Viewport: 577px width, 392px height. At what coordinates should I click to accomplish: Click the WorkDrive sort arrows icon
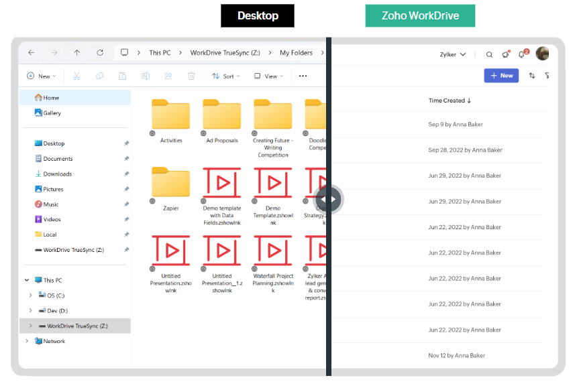click(x=532, y=76)
